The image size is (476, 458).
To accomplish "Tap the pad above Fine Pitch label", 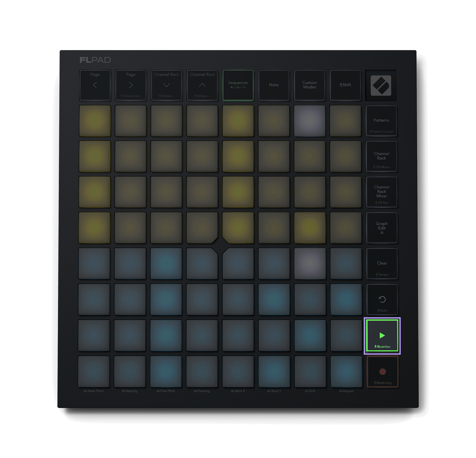I will pos(166,371).
